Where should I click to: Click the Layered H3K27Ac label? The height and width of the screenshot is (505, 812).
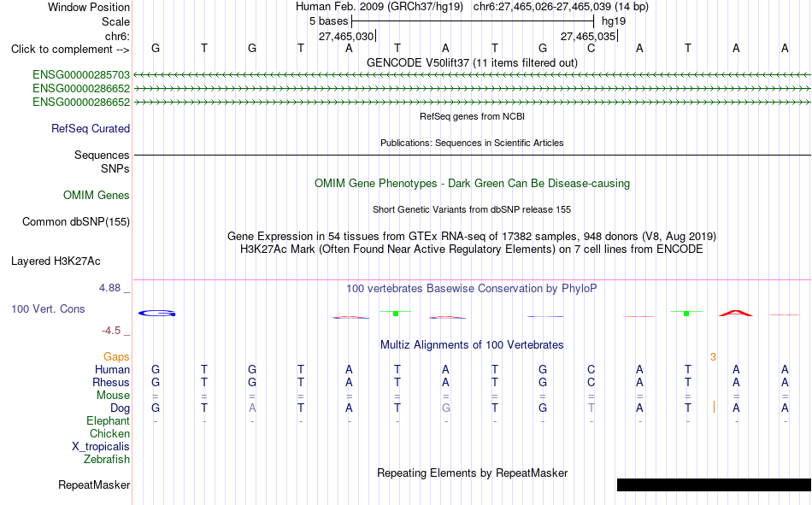(56, 261)
